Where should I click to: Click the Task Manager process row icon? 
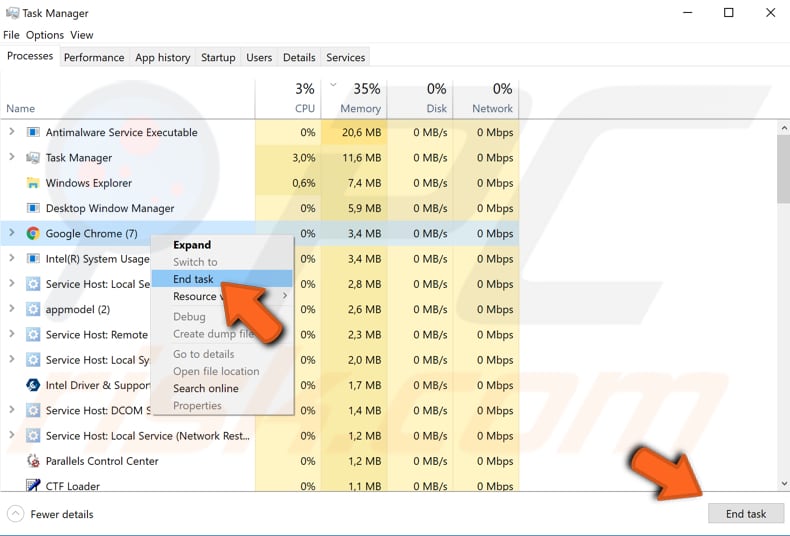point(33,158)
